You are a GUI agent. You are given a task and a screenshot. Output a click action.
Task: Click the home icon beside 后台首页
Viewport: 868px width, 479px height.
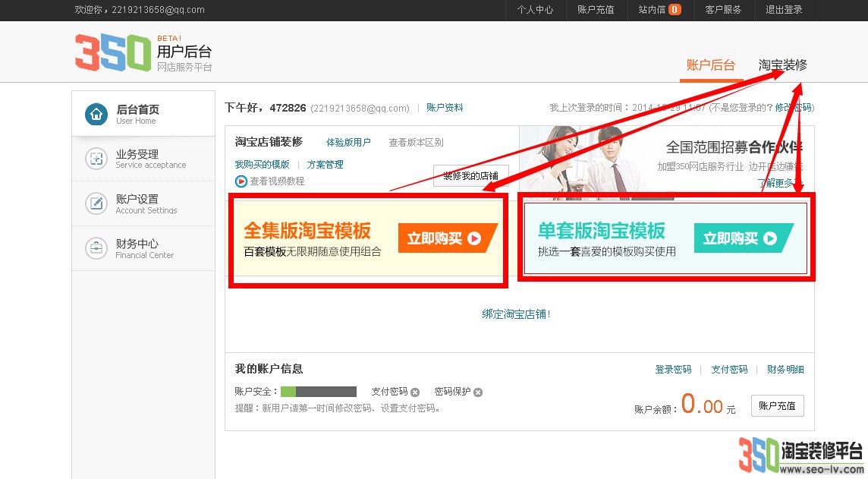coord(96,114)
